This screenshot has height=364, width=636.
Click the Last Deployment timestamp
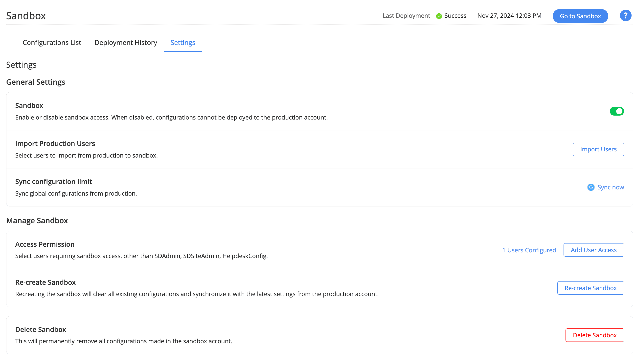pos(509,16)
